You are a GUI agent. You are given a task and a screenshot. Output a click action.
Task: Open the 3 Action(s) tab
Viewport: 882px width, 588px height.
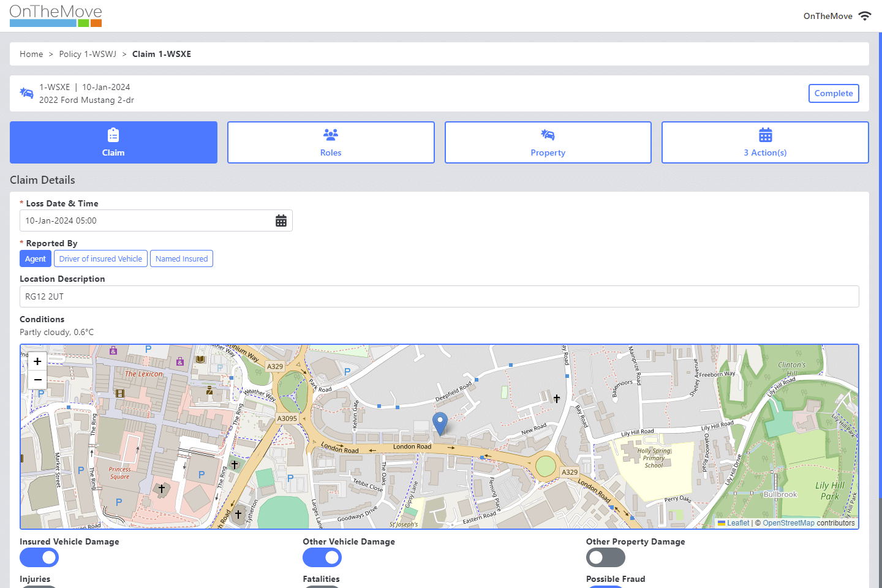click(x=765, y=143)
